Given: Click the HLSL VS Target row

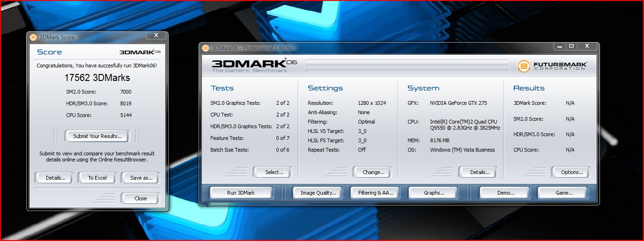Looking at the screenshot, I should (x=337, y=131).
